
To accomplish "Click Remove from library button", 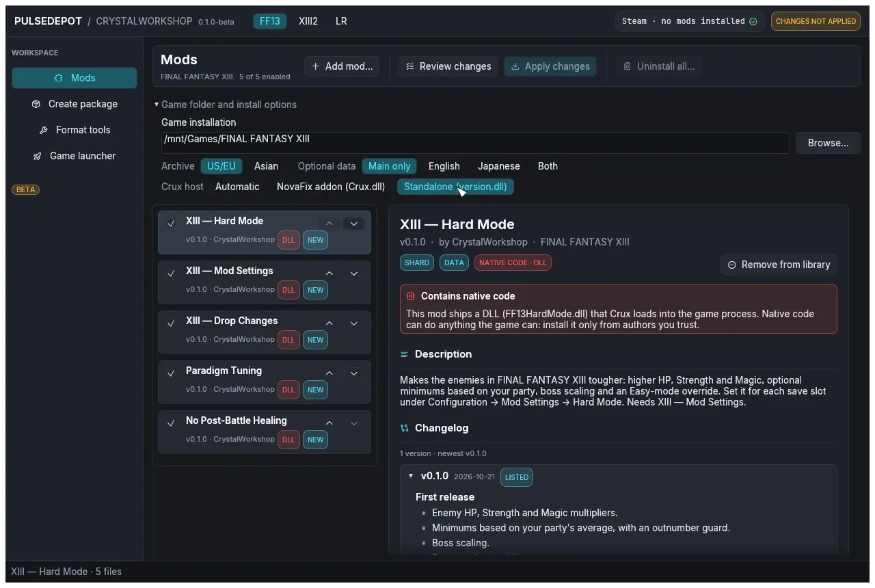I will tap(779, 265).
